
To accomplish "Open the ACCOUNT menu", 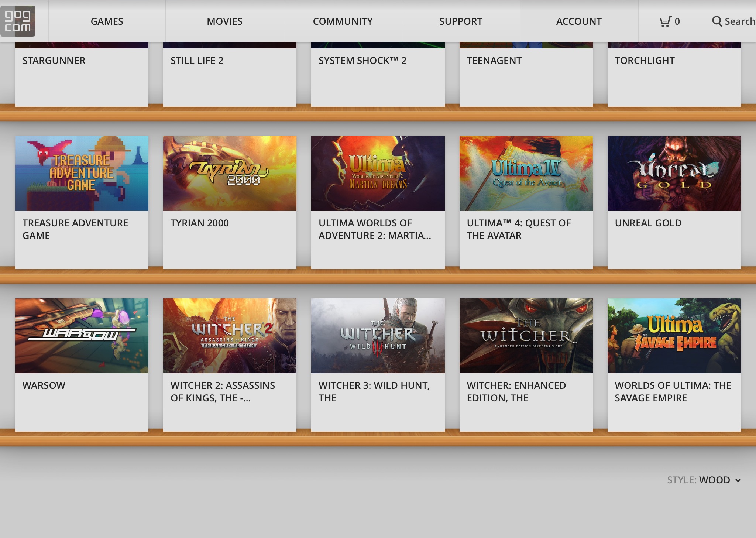I will click(579, 21).
